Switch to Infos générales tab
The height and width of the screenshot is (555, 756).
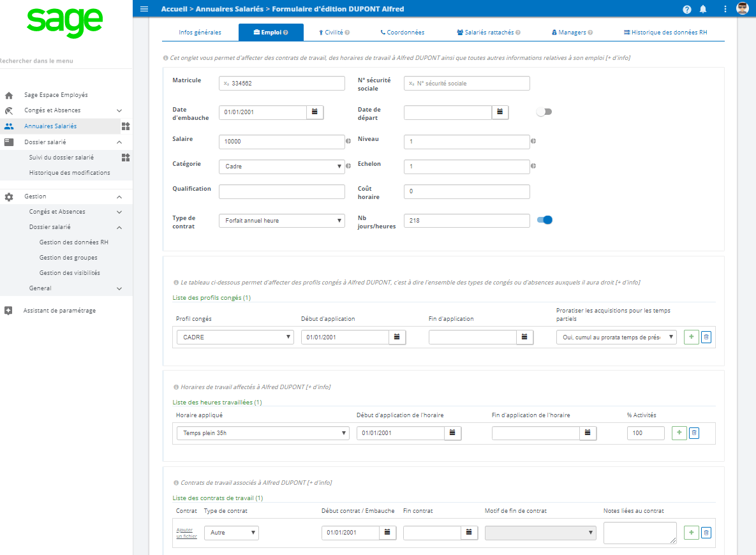tap(200, 33)
